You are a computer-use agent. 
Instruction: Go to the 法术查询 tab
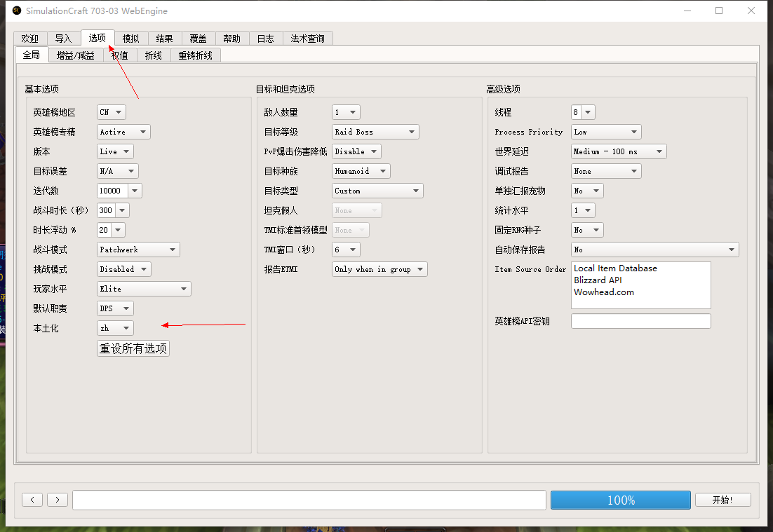(x=307, y=39)
